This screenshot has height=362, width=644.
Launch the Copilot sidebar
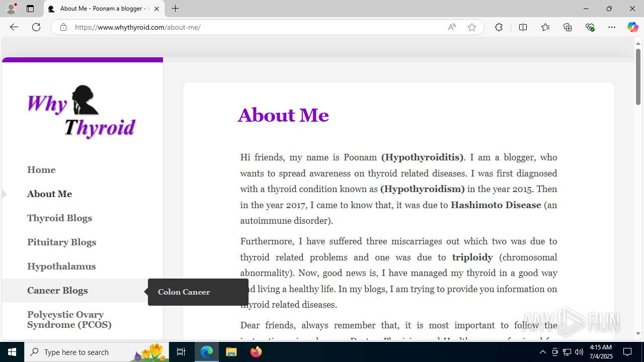[x=632, y=27]
